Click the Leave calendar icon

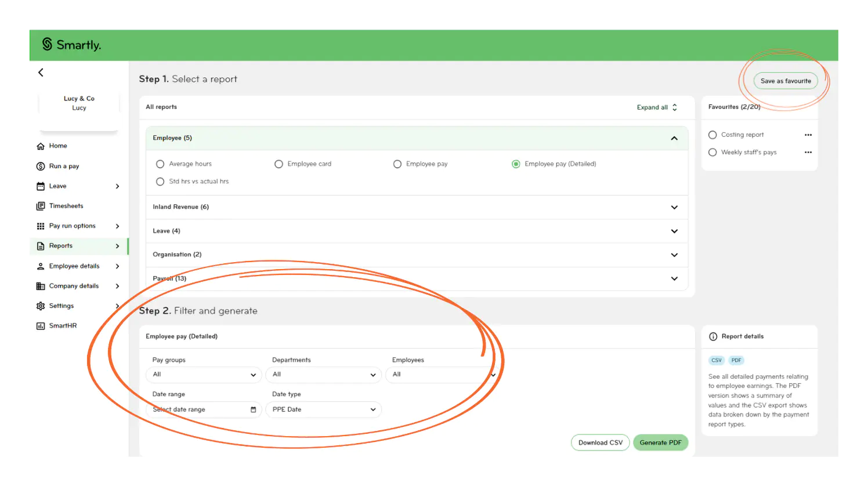coord(41,186)
